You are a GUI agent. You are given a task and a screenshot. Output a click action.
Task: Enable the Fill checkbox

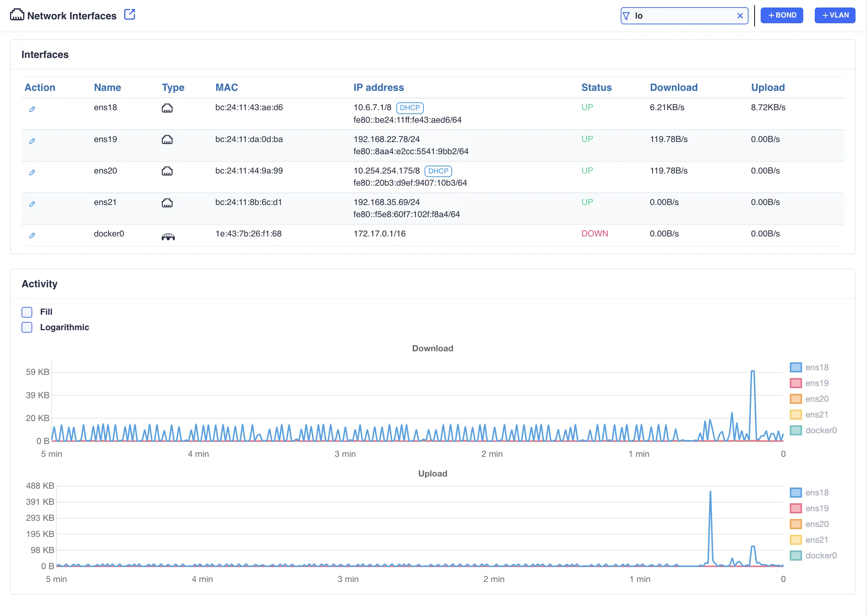[x=27, y=312]
